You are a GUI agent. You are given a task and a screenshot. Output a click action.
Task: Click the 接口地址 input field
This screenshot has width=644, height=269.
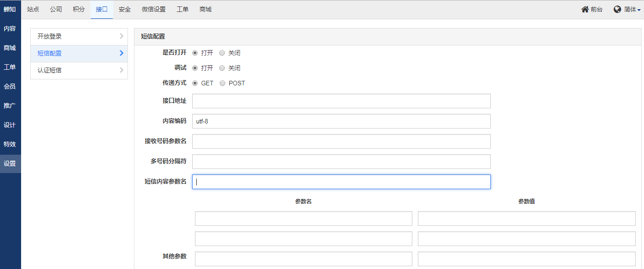[341, 101]
